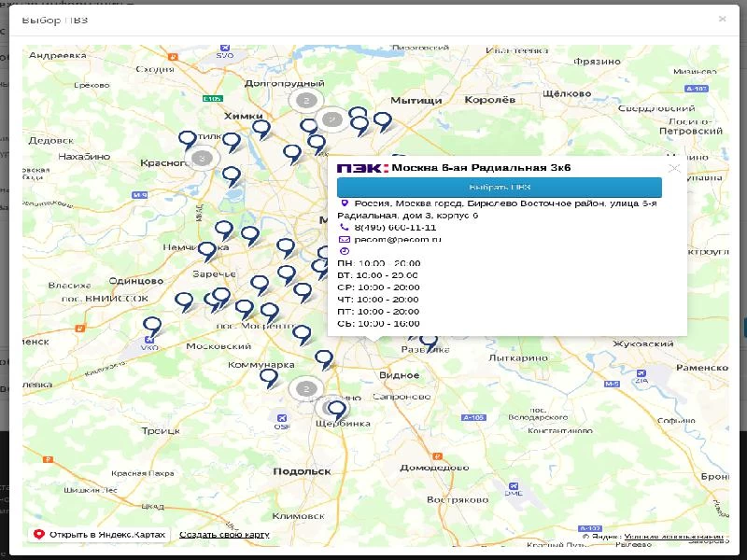Screen dimensions: 747x560
Task: Click the VKO airport icon
Action: [149, 339]
